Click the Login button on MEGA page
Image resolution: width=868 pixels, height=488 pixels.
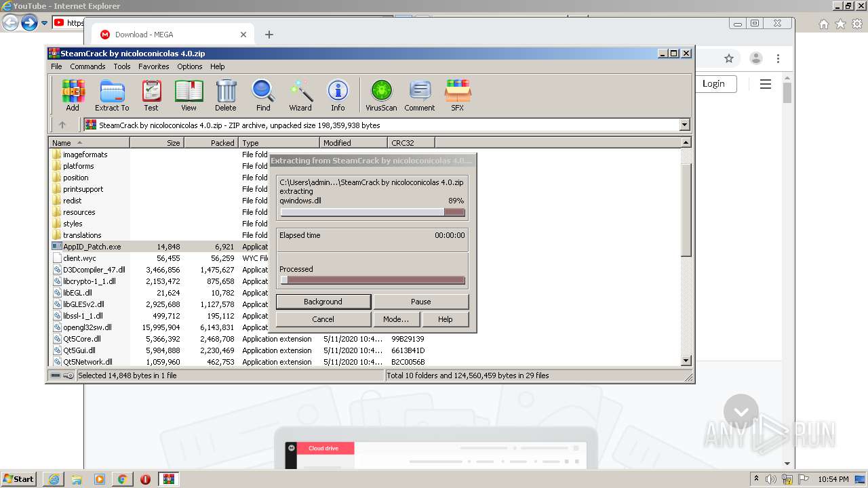tap(713, 83)
